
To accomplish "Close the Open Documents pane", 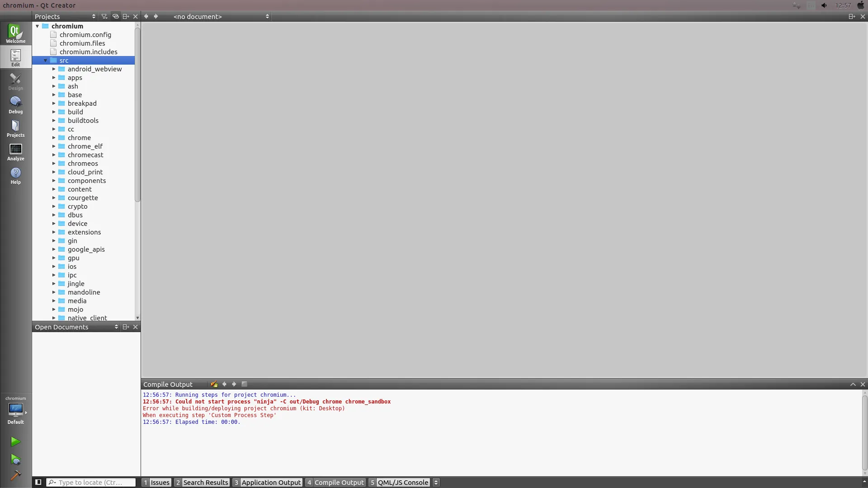I will pyautogui.click(x=135, y=327).
